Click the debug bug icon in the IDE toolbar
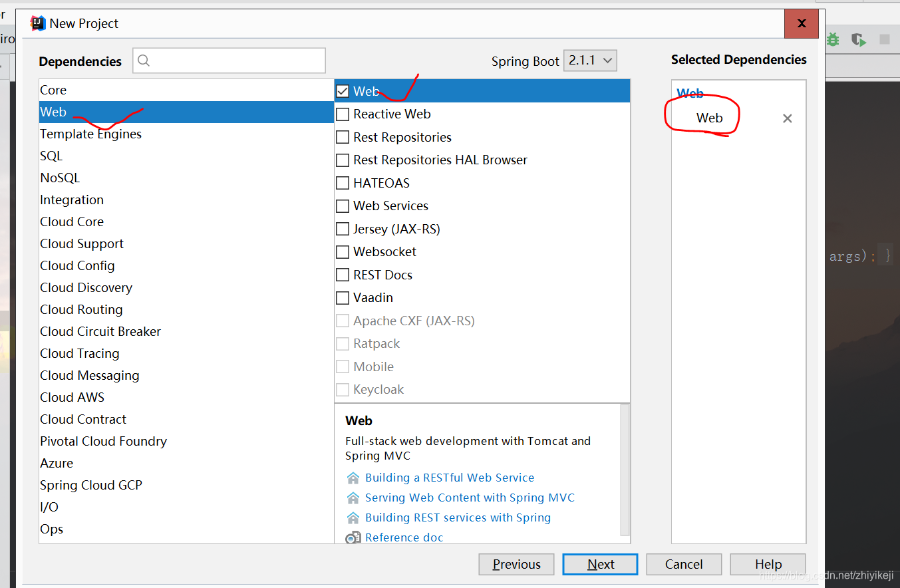Screen dimensions: 900x588 (x=833, y=39)
